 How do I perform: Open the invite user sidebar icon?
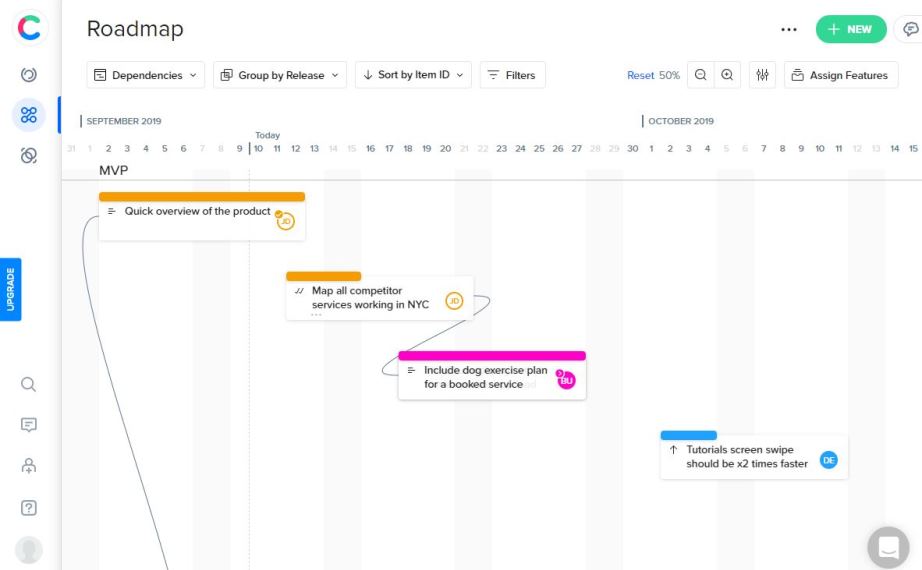(x=29, y=465)
